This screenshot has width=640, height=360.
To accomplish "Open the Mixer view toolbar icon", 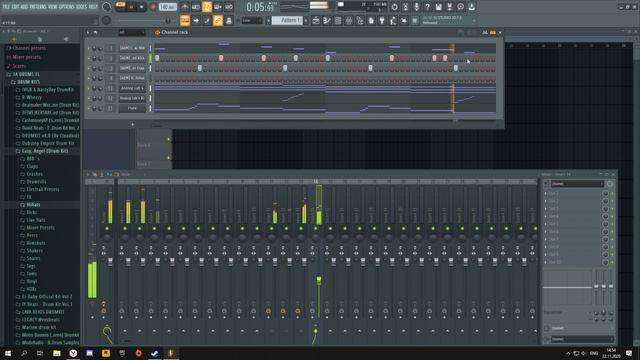I will 349,20.
